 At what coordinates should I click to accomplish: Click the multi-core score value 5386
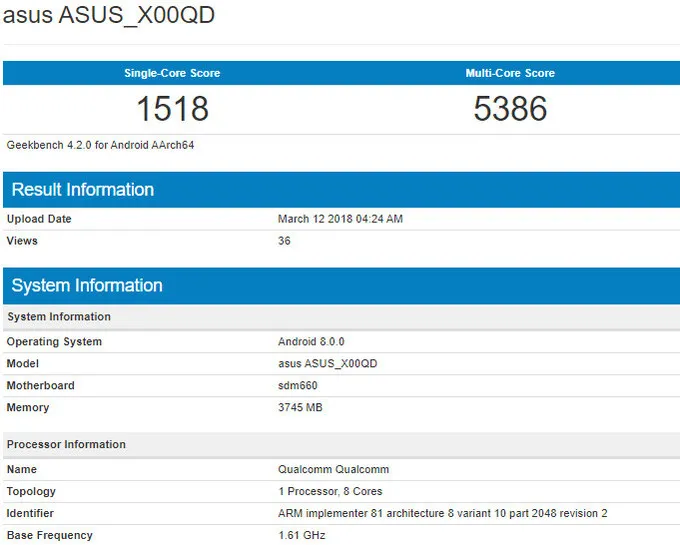pyautogui.click(x=510, y=108)
